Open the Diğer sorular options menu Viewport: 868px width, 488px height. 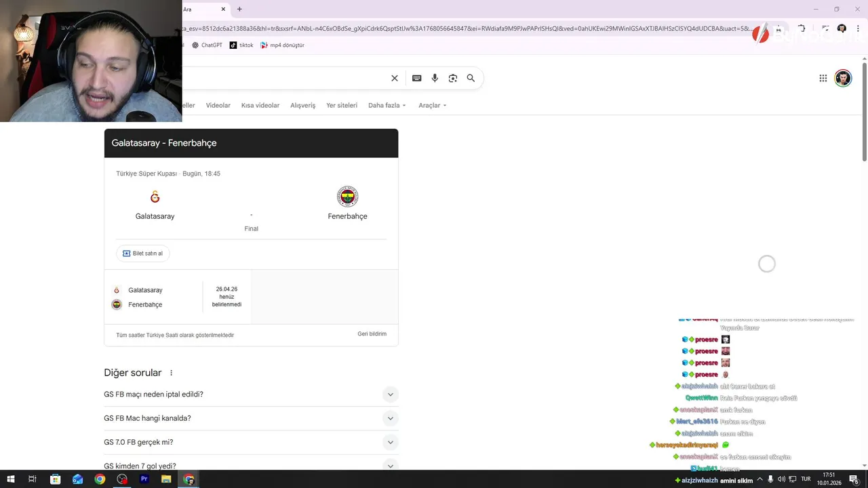pyautogui.click(x=171, y=373)
